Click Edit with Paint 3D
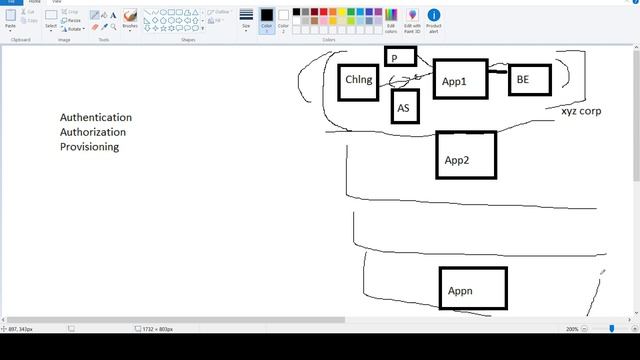Viewport: 640px width, 360px height. point(412,21)
